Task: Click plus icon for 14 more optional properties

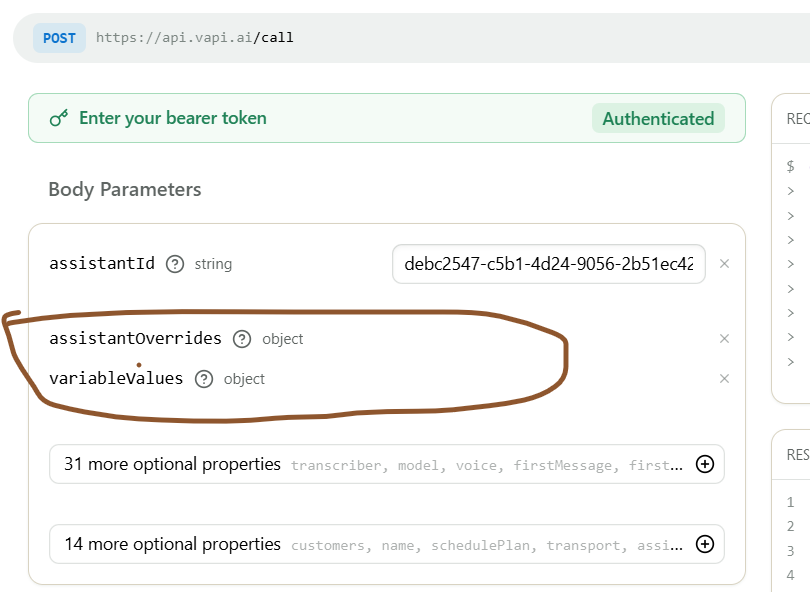Action: tap(705, 544)
